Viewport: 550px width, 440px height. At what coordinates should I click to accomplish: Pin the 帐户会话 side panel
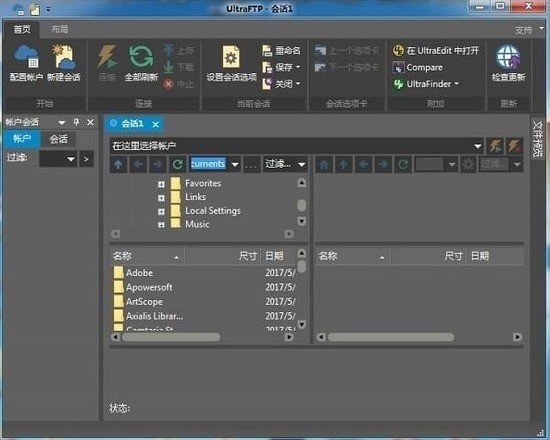coord(76,122)
